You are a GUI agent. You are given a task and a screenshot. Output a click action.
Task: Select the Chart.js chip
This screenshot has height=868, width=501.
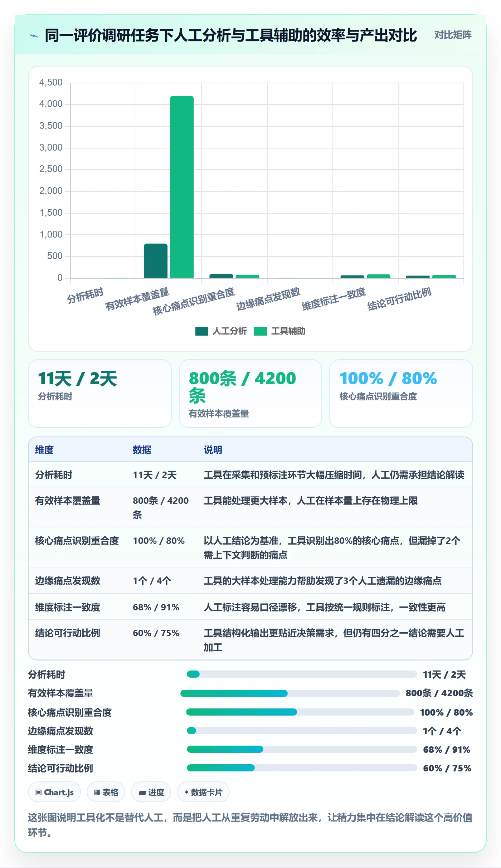pos(54,792)
